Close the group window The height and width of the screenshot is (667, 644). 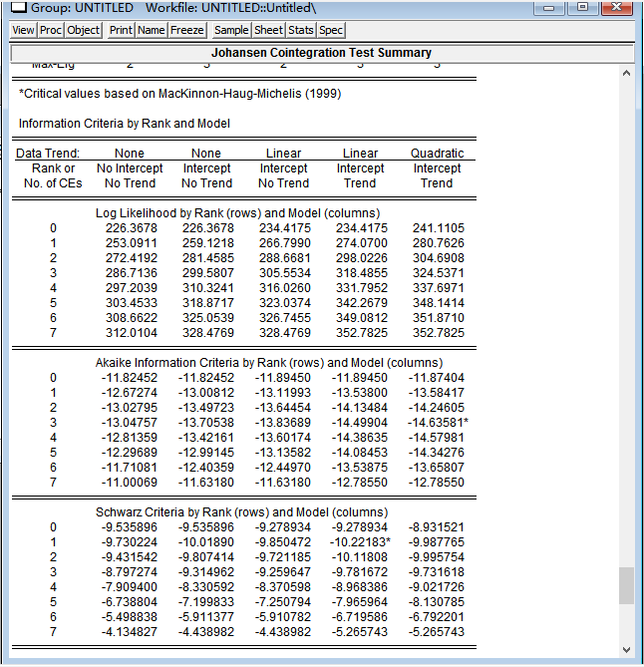(617, 8)
